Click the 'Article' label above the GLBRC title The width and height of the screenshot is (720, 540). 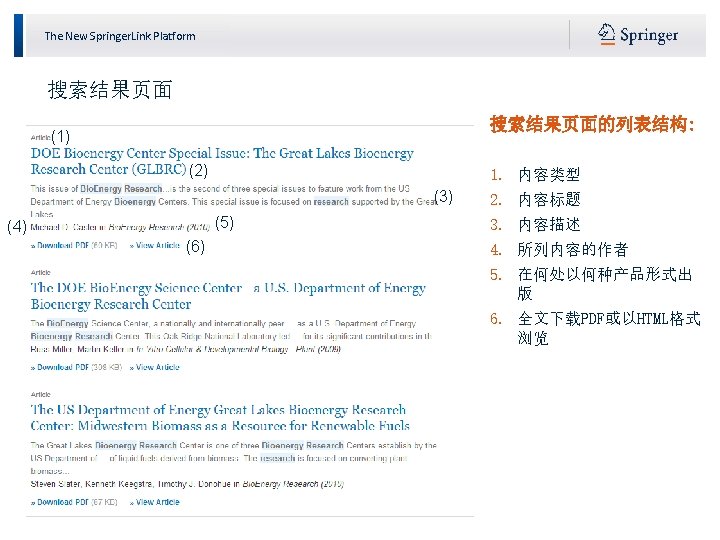[x=40, y=137]
